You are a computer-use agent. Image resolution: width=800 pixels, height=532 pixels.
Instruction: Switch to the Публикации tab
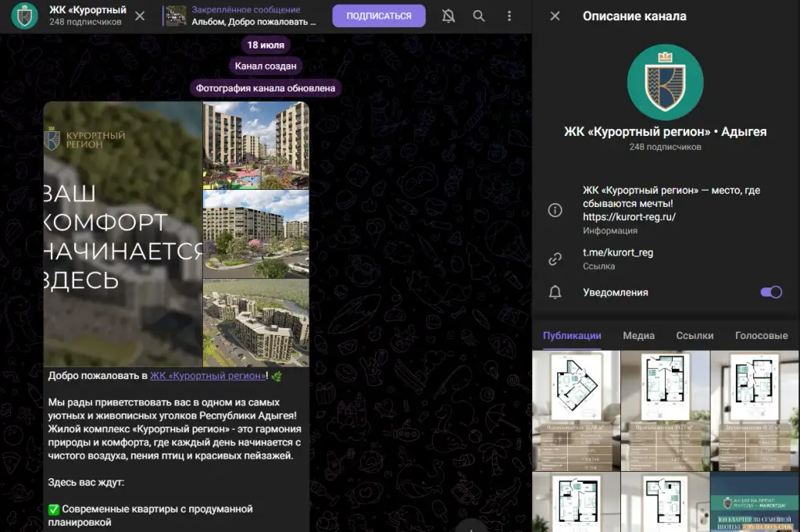click(x=572, y=336)
